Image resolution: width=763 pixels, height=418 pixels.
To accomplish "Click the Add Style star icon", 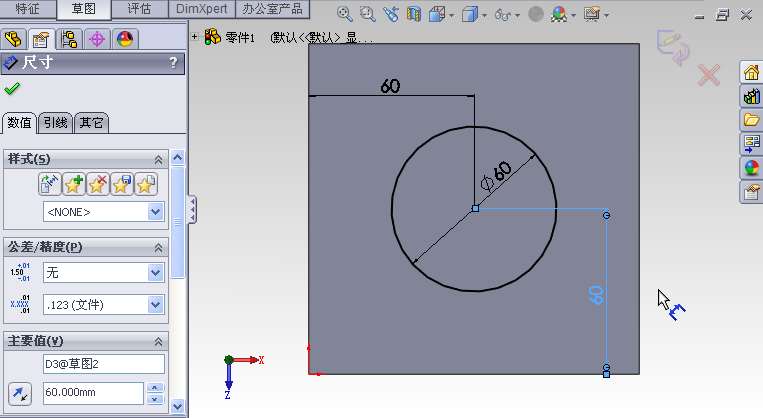I will (74, 184).
